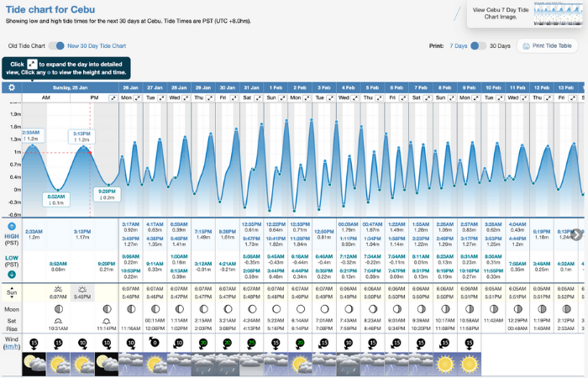Click the first wind speed 15 icon
588x378 pixels.
pyautogui.click(x=34, y=343)
